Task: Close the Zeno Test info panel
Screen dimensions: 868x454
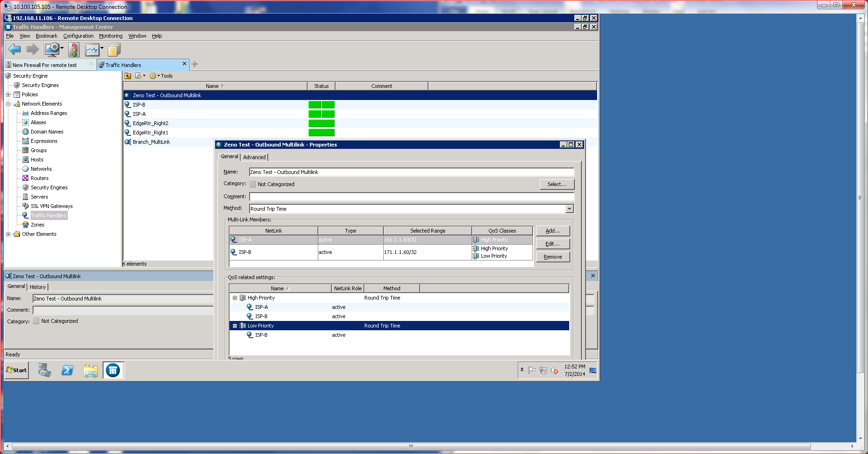Action: [593, 276]
